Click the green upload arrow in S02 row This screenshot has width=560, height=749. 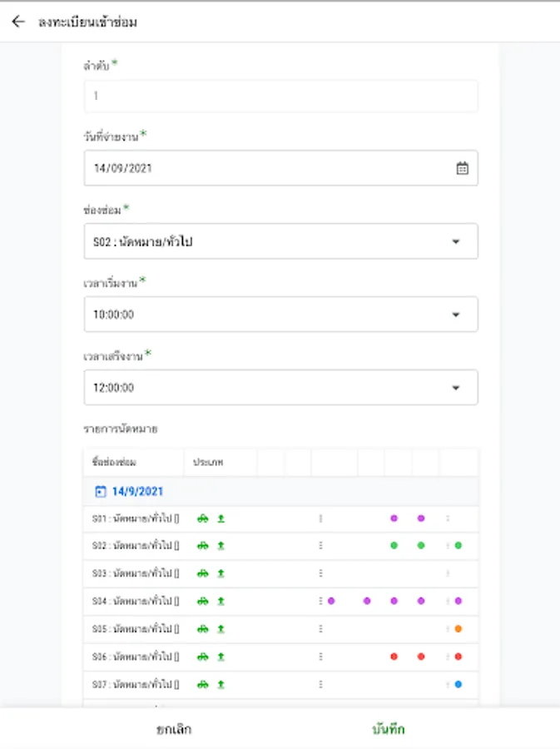(221, 546)
